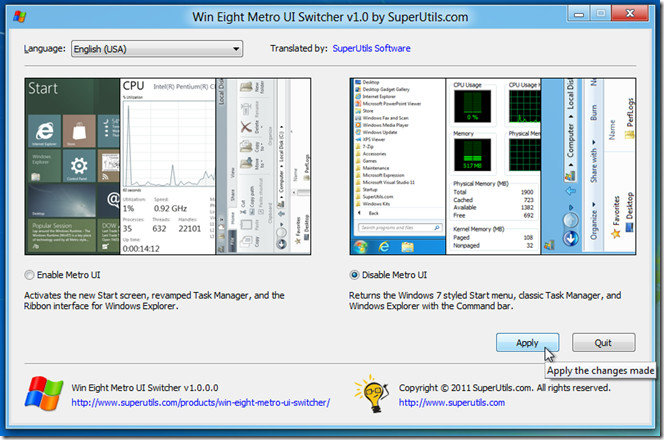Open the Language dropdown showing English (USA)
664x440 pixels.
click(x=157, y=48)
